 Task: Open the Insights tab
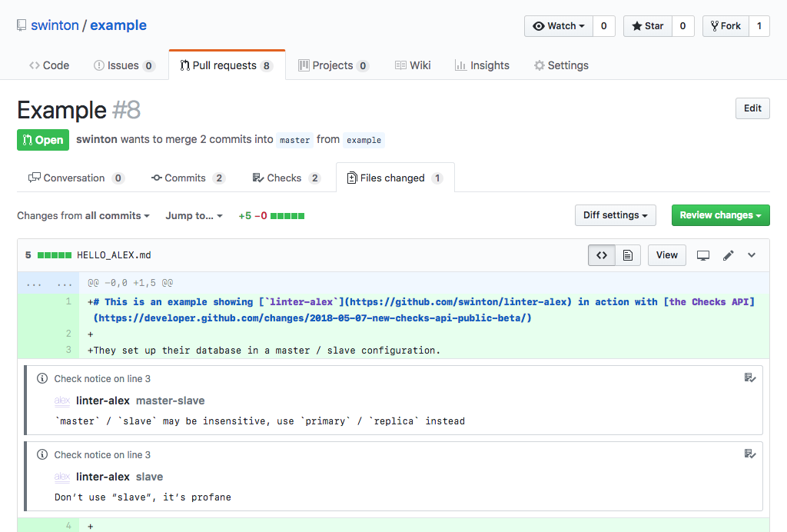coord(482,65)
